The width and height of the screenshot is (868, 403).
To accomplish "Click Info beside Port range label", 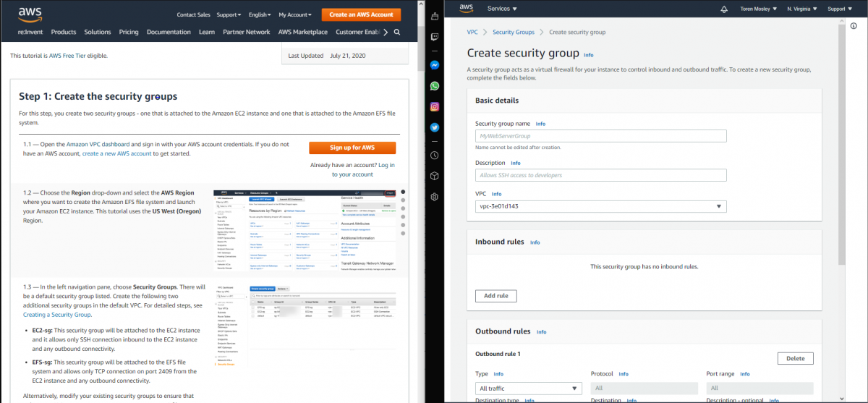I will point(746,374).
